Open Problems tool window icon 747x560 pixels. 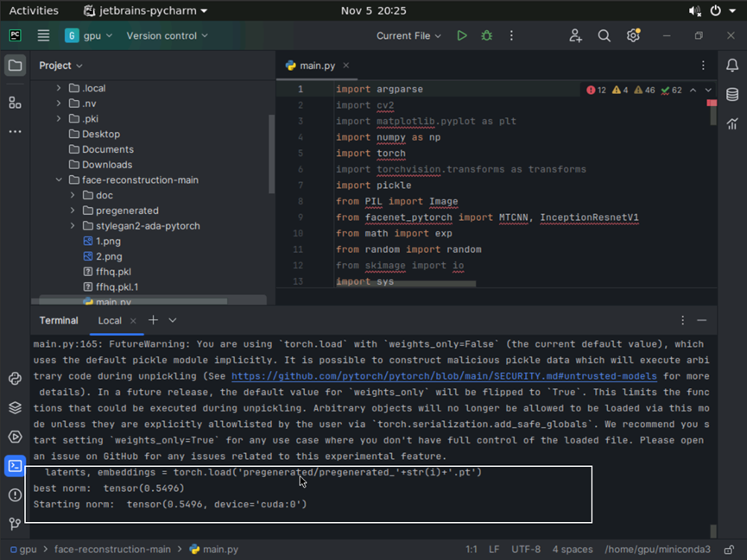tap(15, 494)
